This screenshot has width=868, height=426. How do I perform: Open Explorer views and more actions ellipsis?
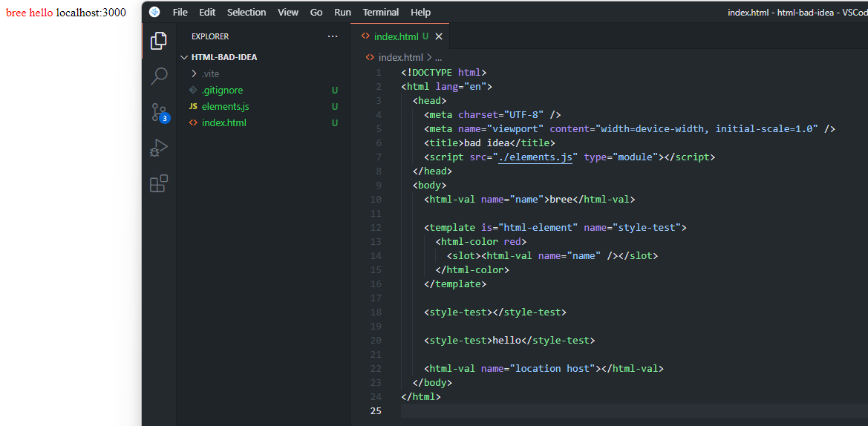(x=332, y=36)
